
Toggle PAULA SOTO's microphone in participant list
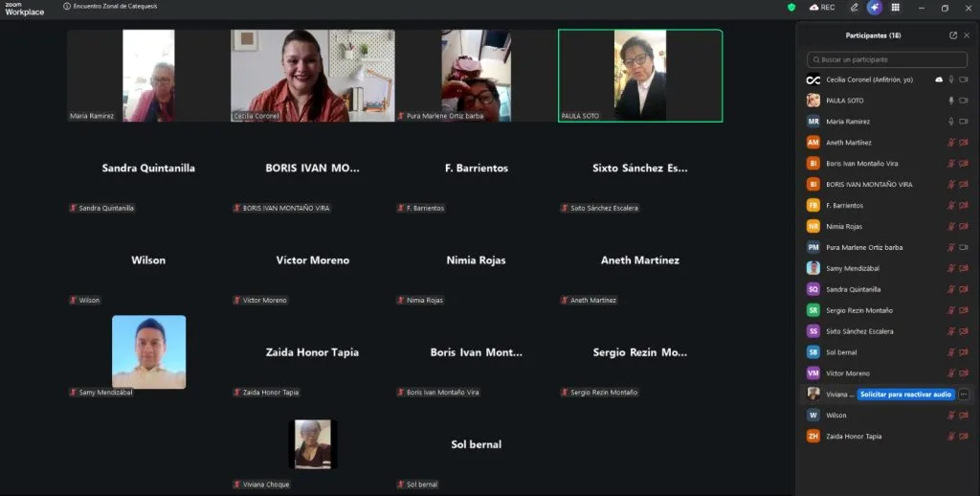951,101
